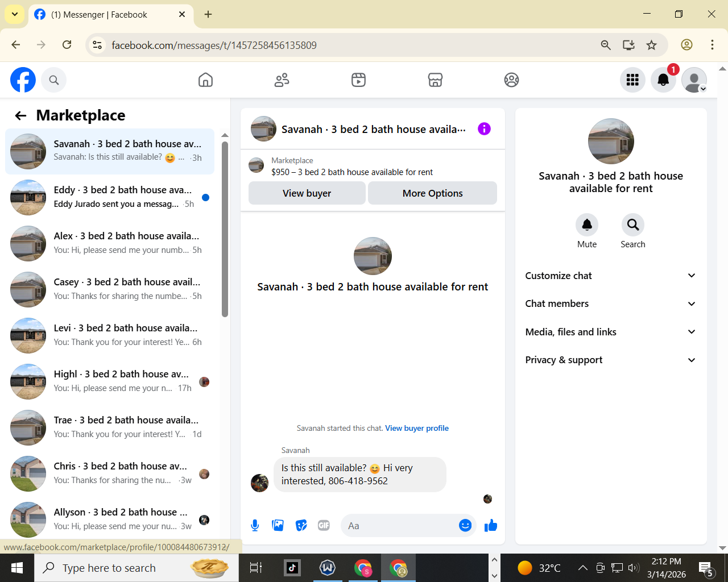Click the browser address bar URL
Image resolution: width=728 pixels, height=582 pixels.
(214, 45)
